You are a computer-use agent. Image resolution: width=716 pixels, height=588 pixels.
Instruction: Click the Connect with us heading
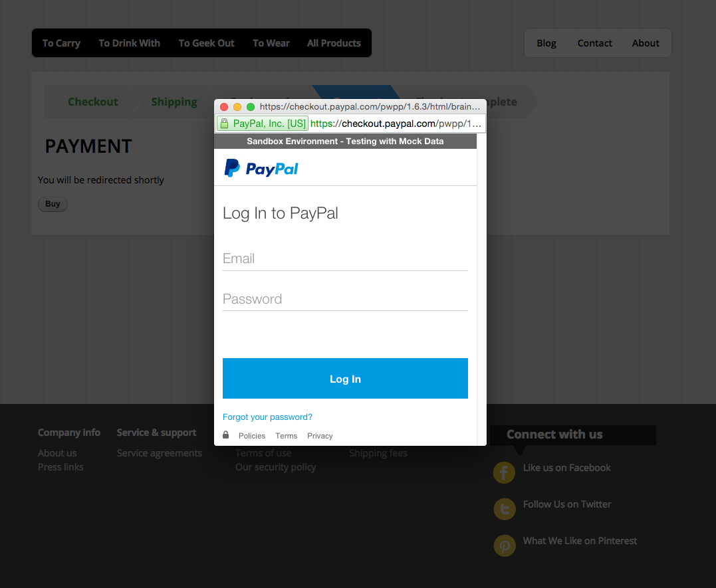click(555, 434)
